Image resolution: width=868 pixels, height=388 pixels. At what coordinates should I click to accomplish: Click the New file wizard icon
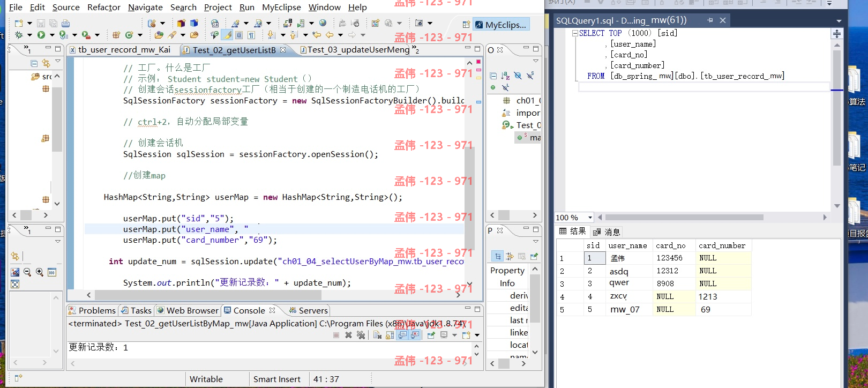(x=19, y=23)
